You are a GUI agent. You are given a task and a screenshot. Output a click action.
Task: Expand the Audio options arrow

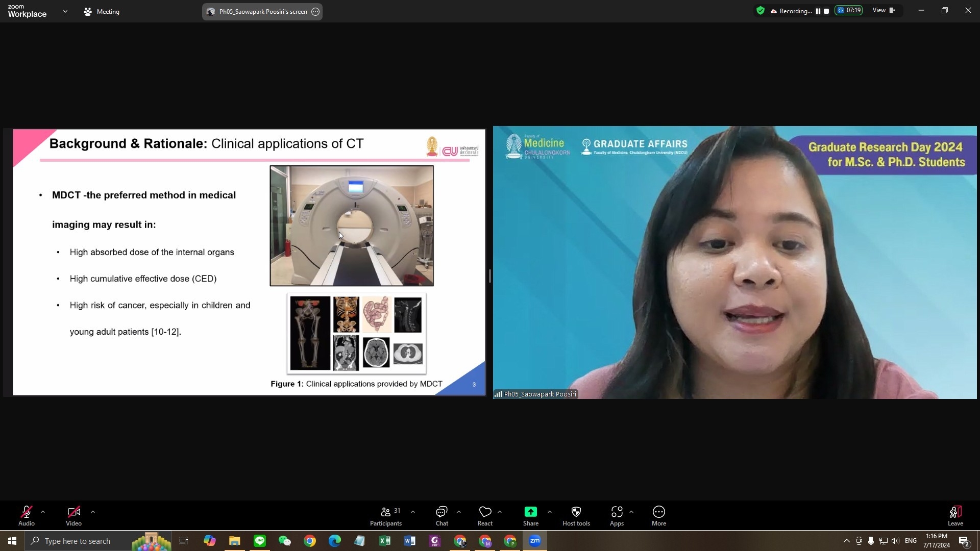click(43, 512)
